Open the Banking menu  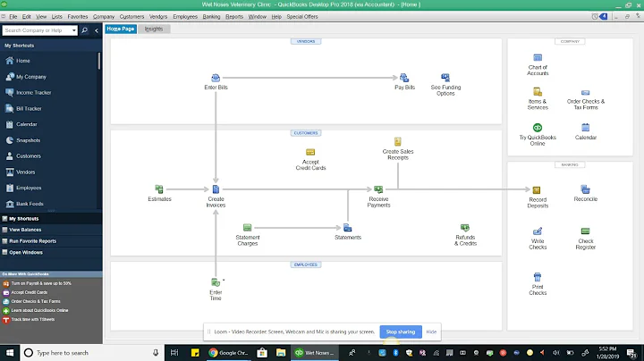[211, 17]
